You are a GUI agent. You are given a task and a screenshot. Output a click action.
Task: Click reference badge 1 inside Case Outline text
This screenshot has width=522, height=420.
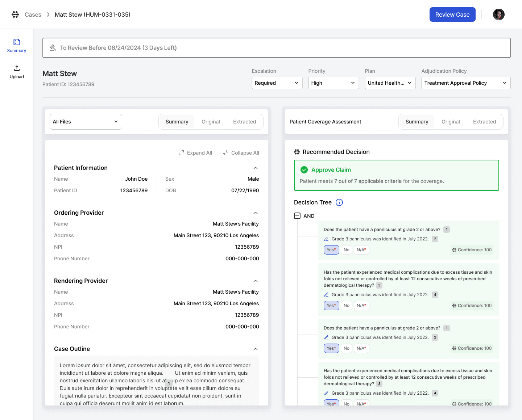(169, 383)
